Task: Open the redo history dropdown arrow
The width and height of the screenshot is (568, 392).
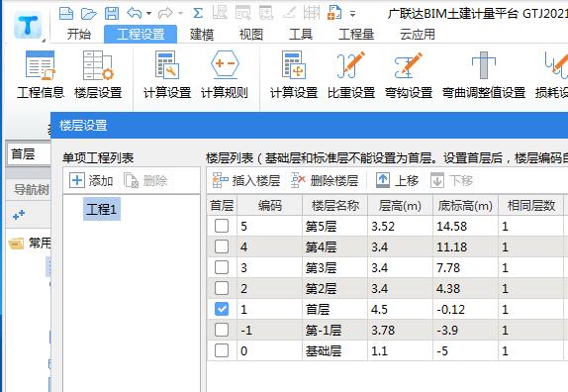Action: [180, 14]
